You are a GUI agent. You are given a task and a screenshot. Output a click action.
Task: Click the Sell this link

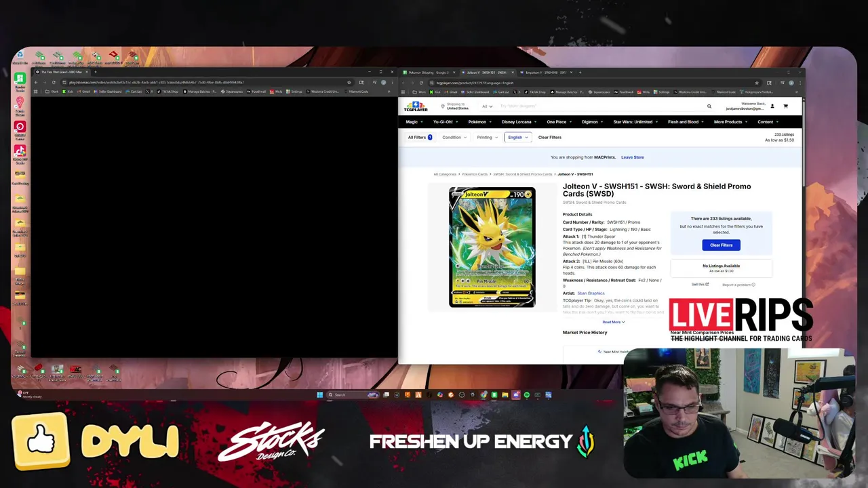(x=700, y=285)
